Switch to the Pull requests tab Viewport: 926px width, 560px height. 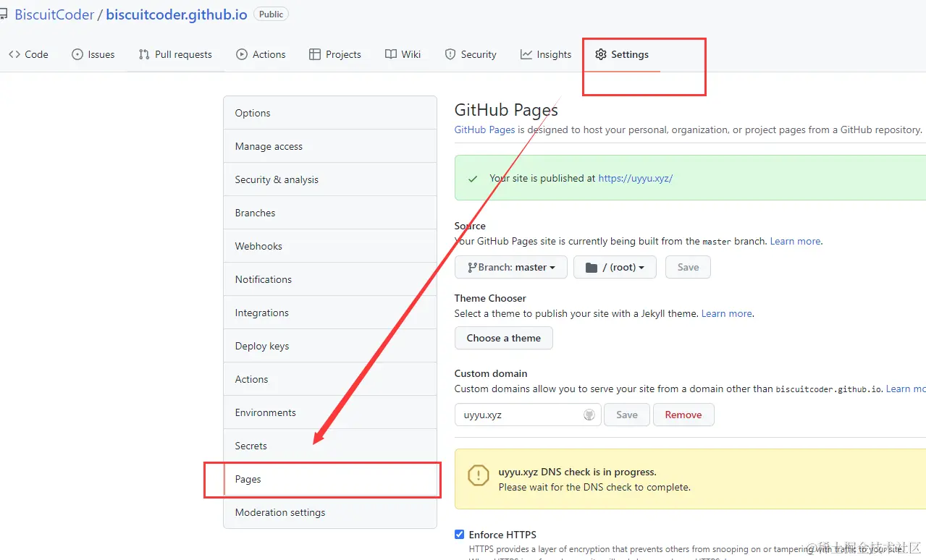[x=175, y=54]
